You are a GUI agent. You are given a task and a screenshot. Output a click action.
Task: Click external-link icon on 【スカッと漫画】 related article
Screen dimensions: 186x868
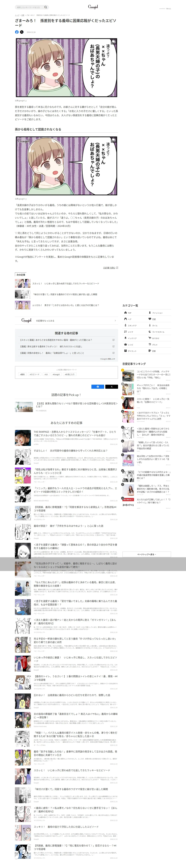coord(113,340)
